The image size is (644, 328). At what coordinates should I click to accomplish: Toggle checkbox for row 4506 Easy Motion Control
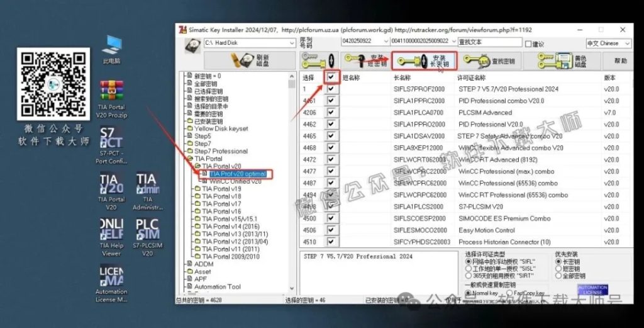pyautogui.click(x=331, y=230)
